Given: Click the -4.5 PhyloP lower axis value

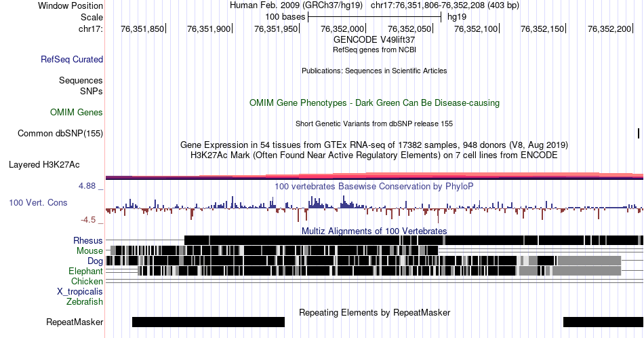Looking at the screenshot, I should (88, 220).
